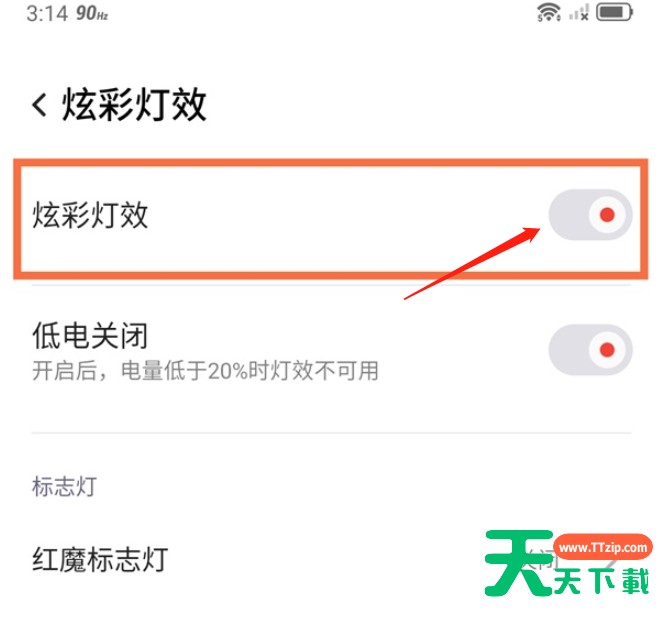Tap the 90Hz refresh rate indicator
This screenshot has width=672, height=618.
[x=92, y=13]
